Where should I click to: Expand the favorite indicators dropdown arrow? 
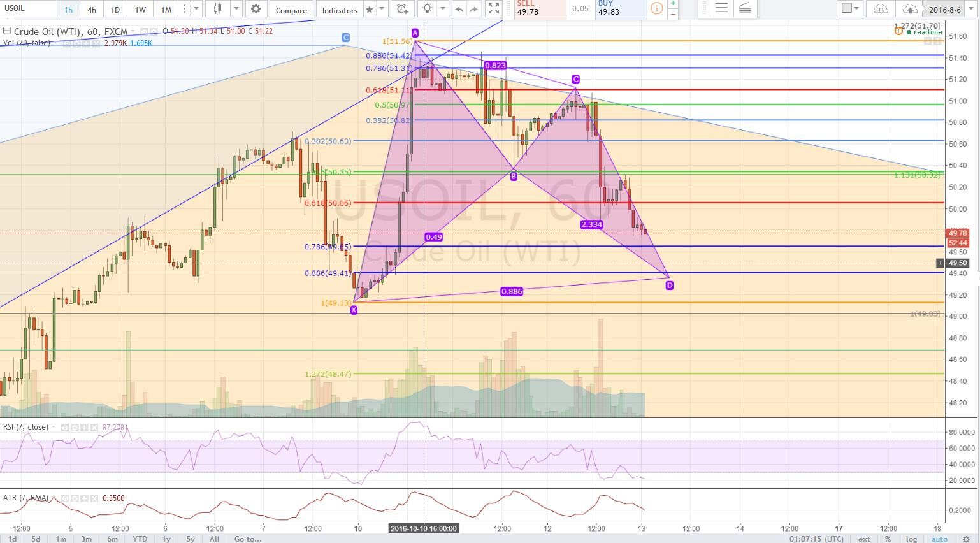point(382,10)
